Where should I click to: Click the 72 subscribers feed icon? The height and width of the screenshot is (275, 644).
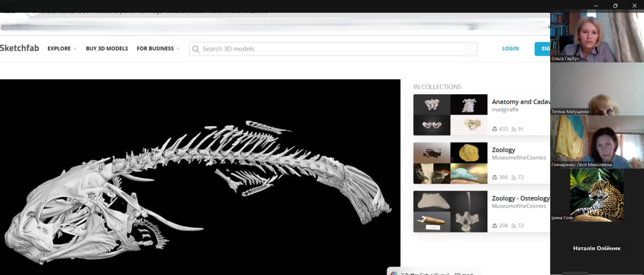[x=514, y=177]
